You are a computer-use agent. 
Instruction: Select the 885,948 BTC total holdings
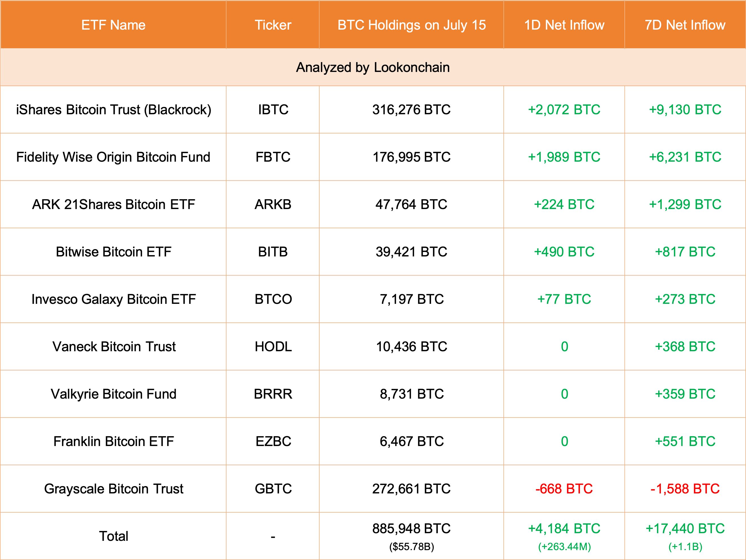point(411,529)
